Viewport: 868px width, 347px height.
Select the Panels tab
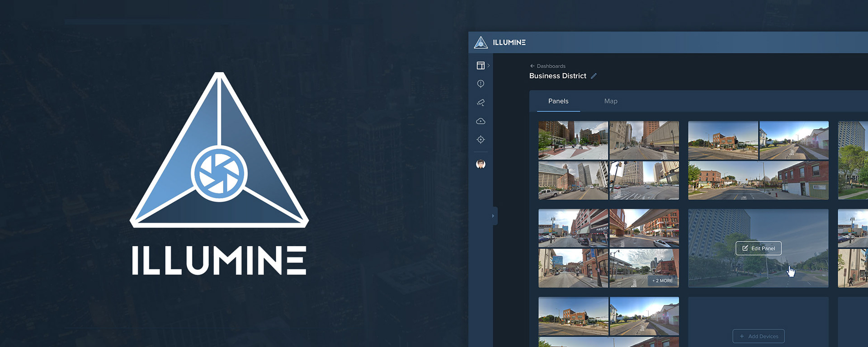558,101
